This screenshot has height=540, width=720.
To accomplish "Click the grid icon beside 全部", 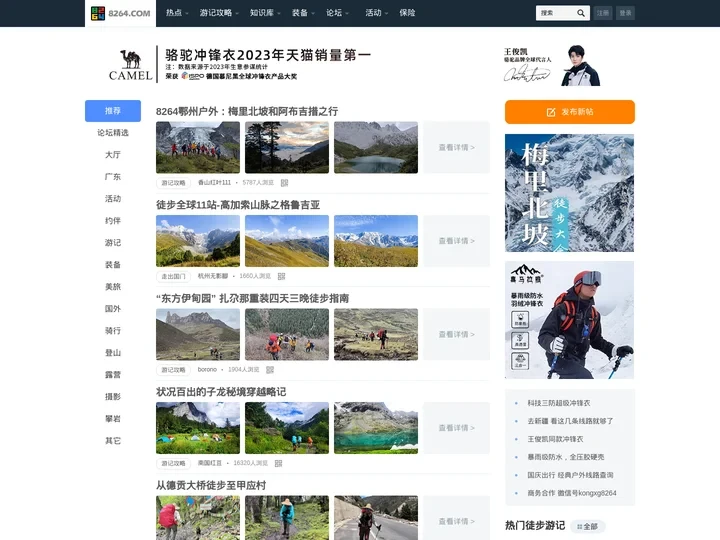I will tap(579, 526).
